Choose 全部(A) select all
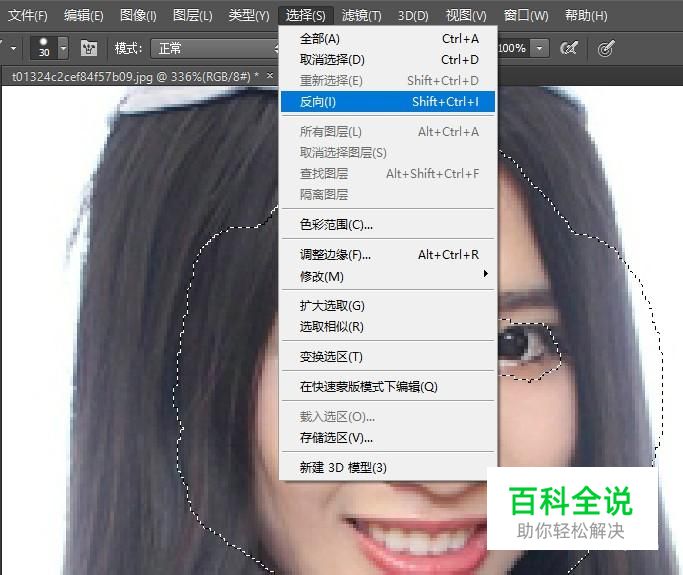Screen dimensions: 683x575 point(388,39)
